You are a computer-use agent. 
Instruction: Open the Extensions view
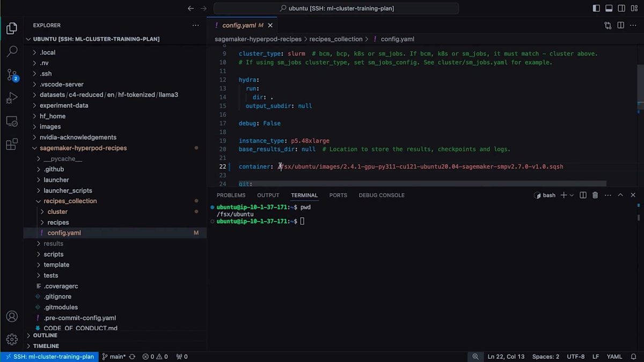[x=12, y=145]
